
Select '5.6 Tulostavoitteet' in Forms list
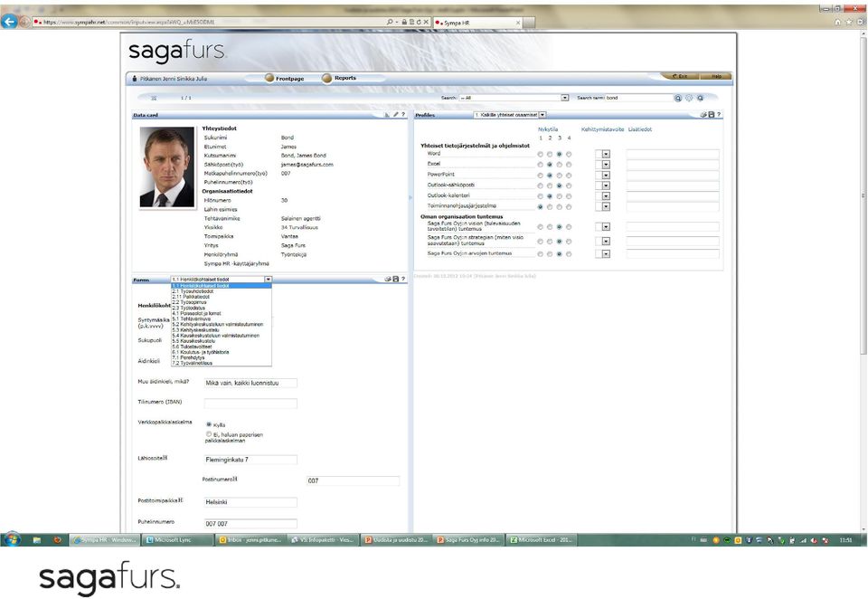tap(222, 347)
